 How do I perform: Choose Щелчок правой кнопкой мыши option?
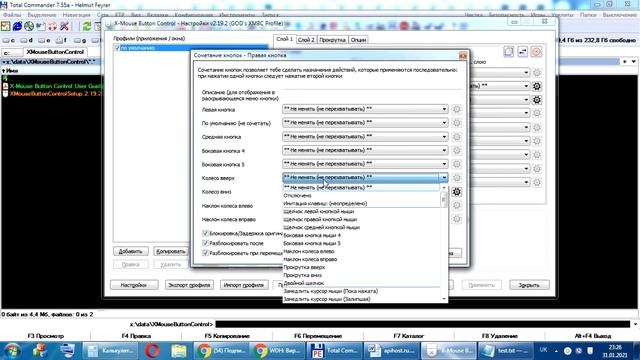pyautogui.click(x=362, y=219)
